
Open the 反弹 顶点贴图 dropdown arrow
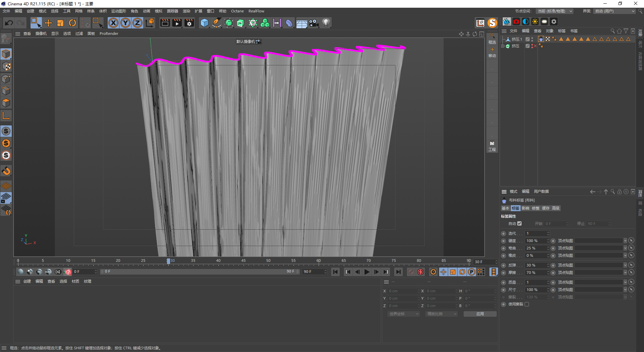tap(625, 265)
